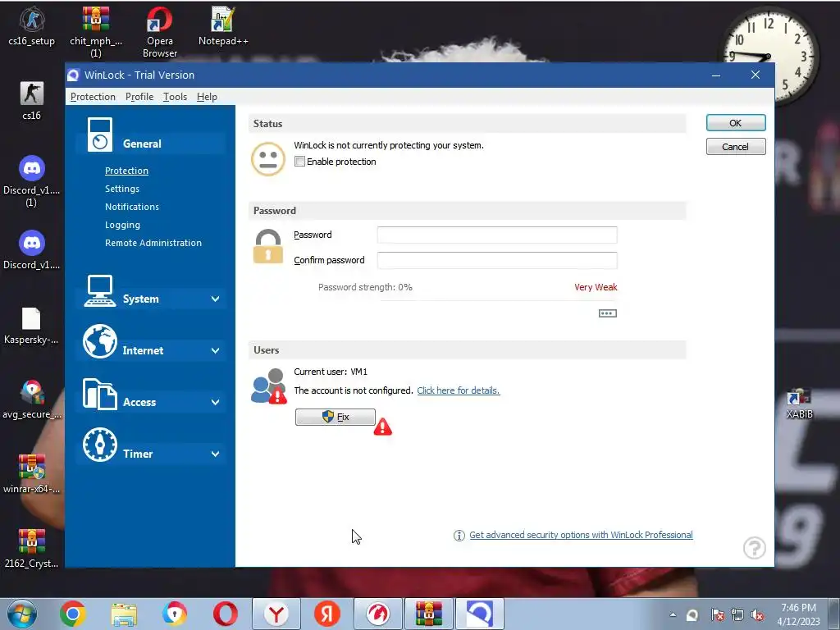Open Logging sidebar page
Image resolution: width=840 pixels, height=630 pixels.
click(x=123, y=225)
